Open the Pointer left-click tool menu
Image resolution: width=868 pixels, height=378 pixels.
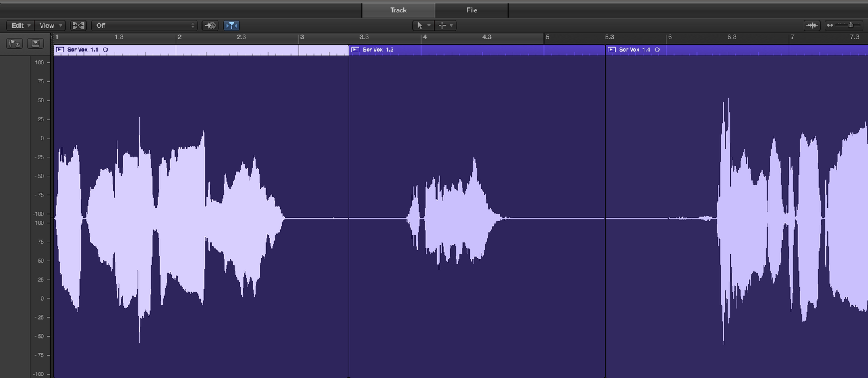(423, 25)
